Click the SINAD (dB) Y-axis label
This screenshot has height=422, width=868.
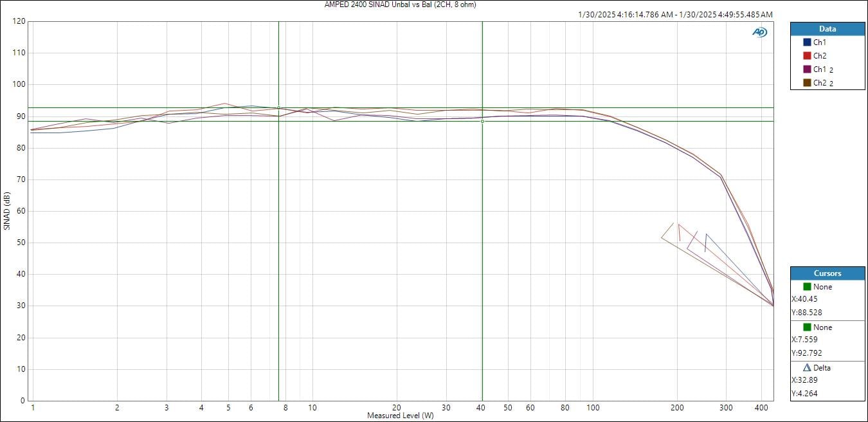(7, 210)
